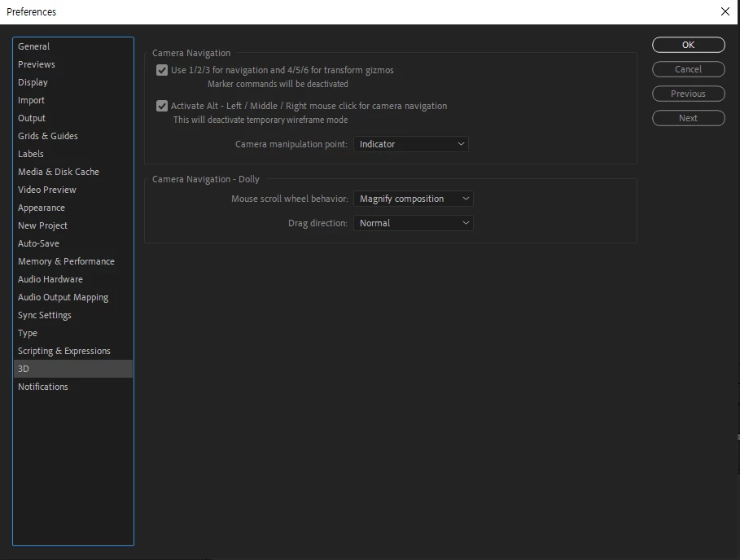740x560 pixels.
Task: Go to Previous preferences page
Action: click(688, 94)
